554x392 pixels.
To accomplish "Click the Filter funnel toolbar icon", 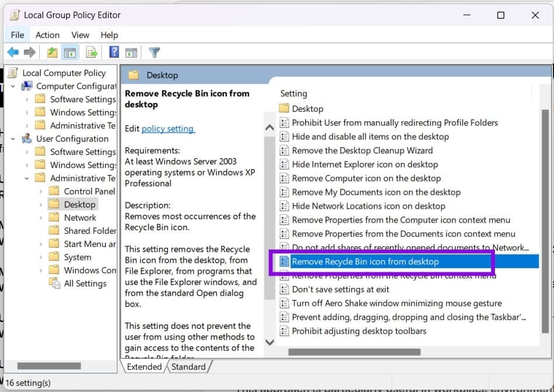I will pyautogui.click(x=154, y=53).
